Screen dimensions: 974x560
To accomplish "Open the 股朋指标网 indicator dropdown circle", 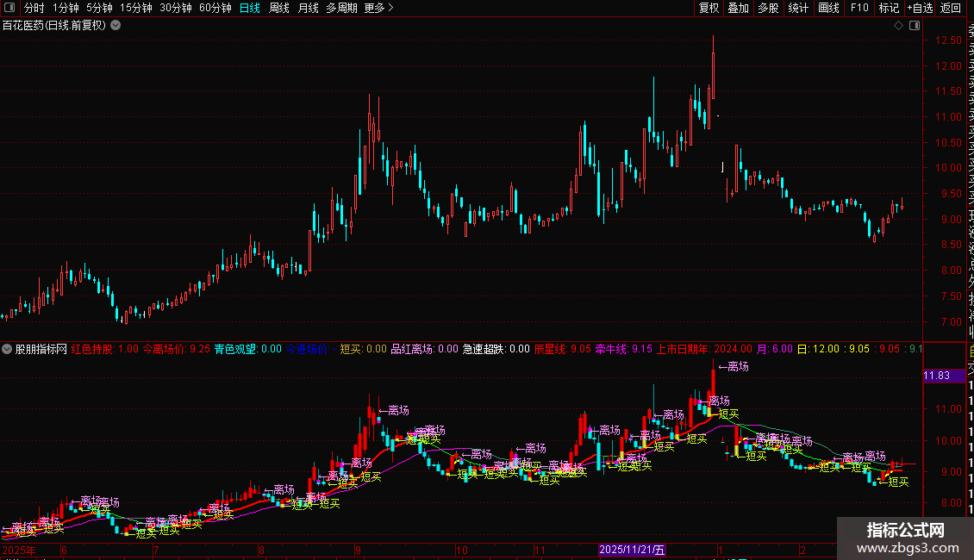I will coord(7,349).
